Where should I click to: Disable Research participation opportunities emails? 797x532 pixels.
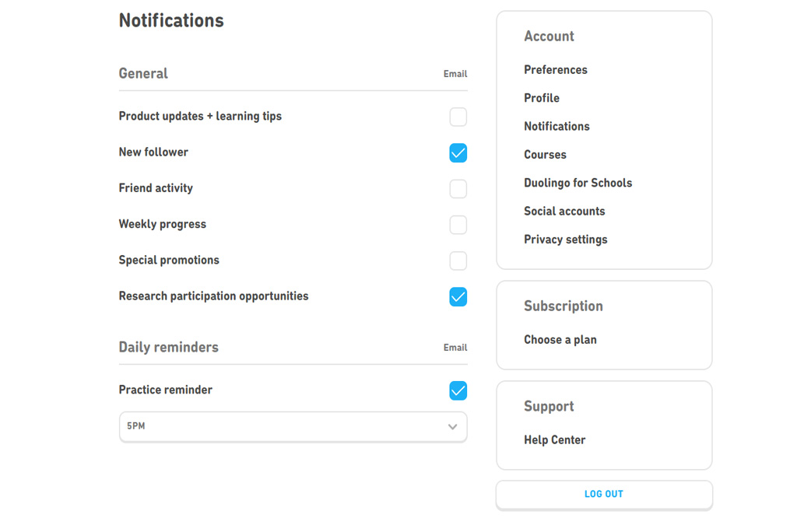click(x=458, y=297)
